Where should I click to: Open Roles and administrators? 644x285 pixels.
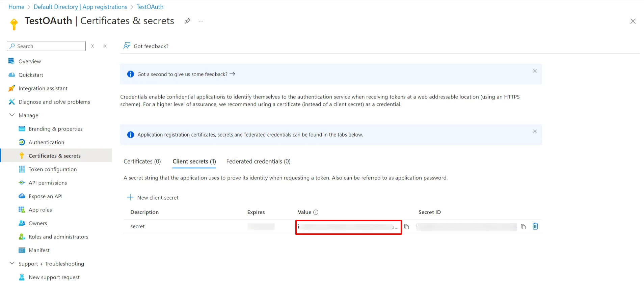point(58,237)
